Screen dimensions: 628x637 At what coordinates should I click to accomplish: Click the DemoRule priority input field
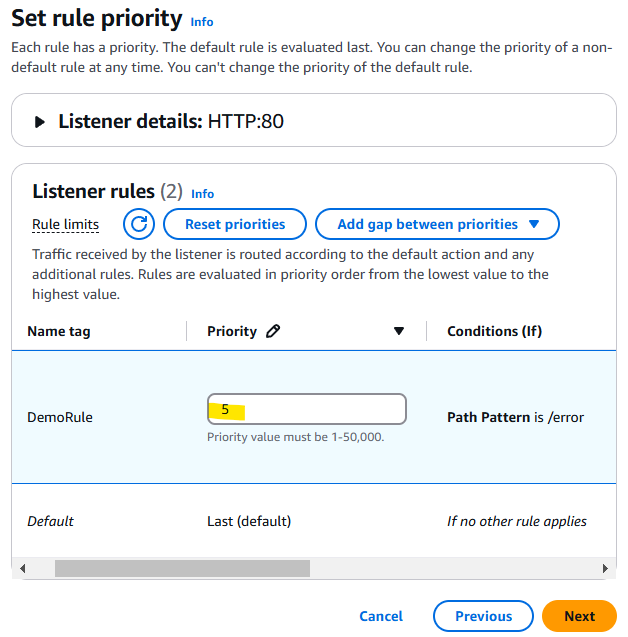[x=306, y=409]
